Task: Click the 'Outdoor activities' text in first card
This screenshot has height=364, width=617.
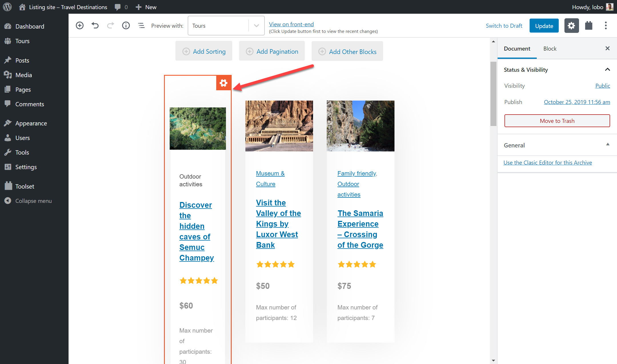Action: 191,180
